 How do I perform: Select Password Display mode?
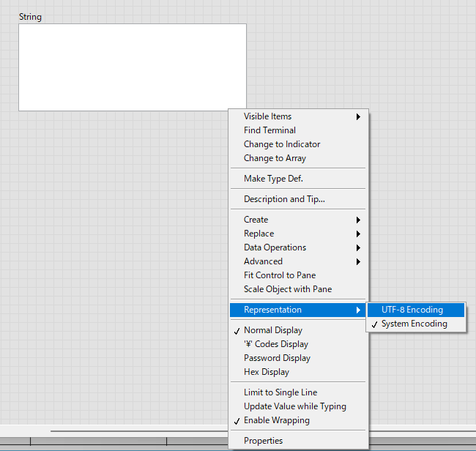[298, 359]
